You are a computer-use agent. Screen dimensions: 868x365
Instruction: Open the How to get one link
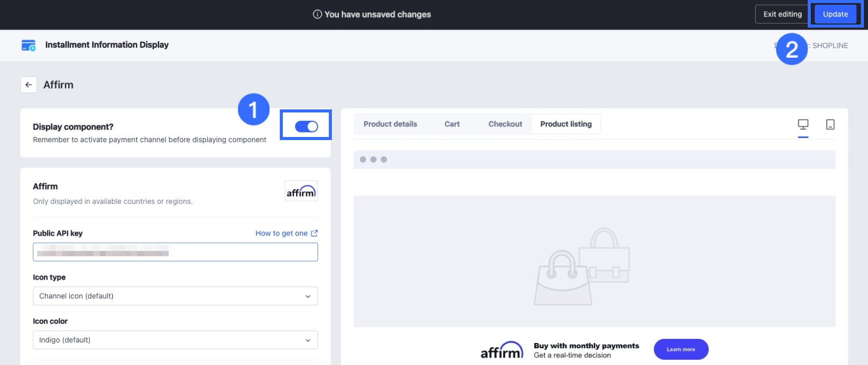[x=286, y=233]
